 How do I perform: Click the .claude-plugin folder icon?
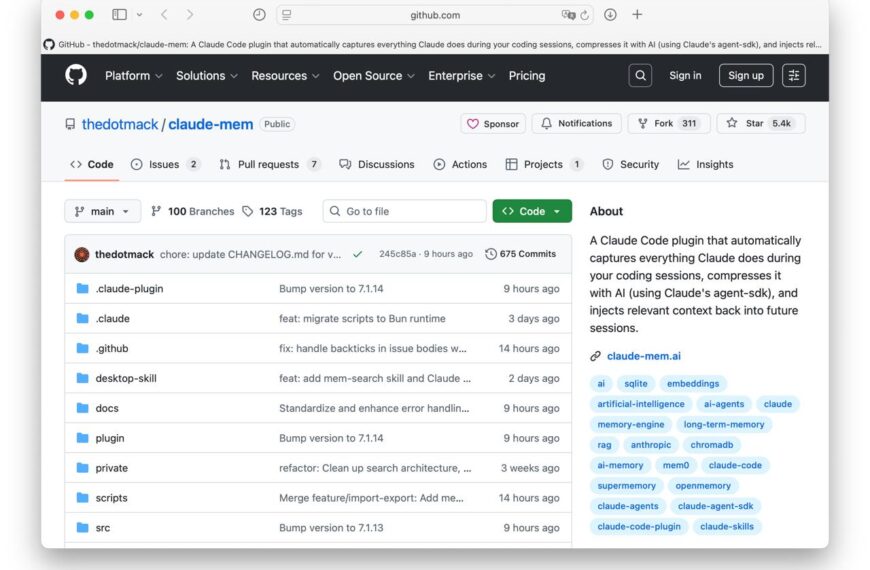[83, 288]
